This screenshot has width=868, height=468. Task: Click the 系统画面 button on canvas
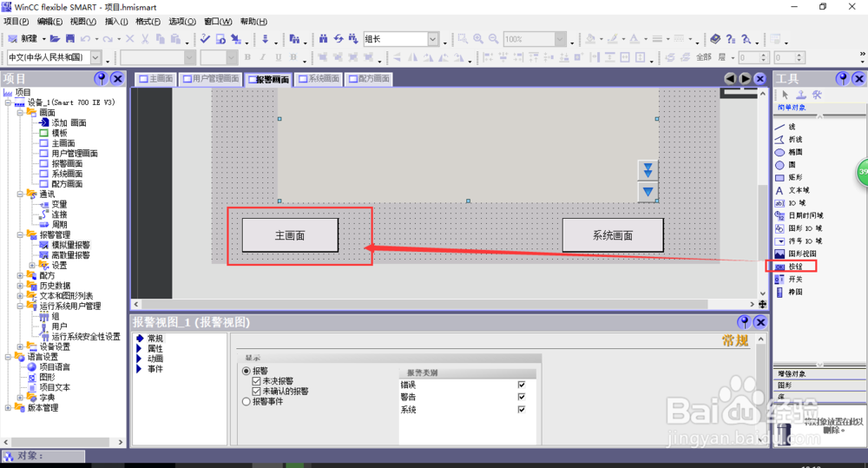coord(613,235)
